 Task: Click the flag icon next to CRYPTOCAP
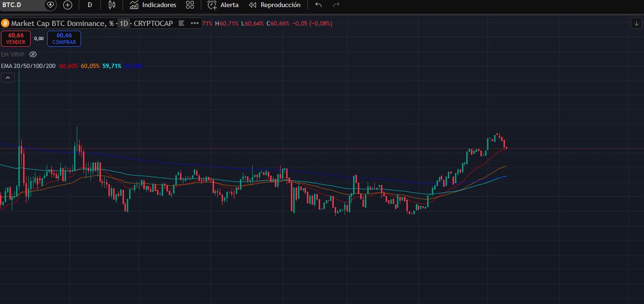(x=181, y=24)
